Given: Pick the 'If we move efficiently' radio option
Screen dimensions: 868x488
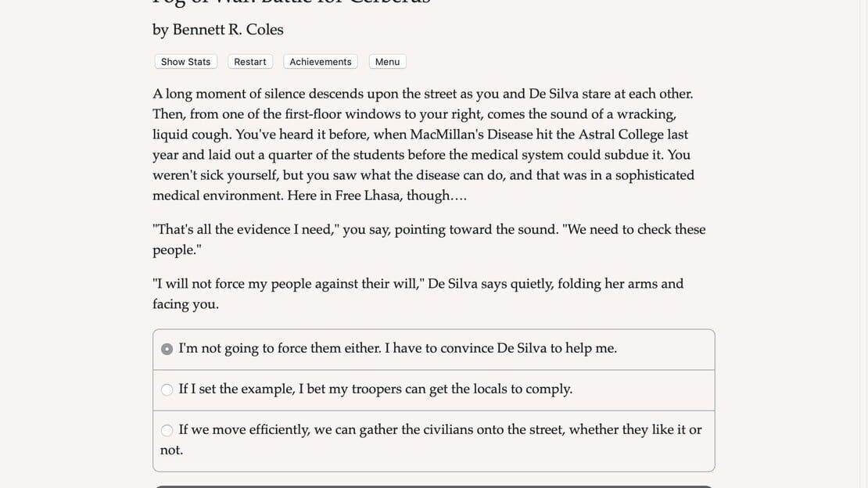Looking at the screenshot, I should pos(167,430).
